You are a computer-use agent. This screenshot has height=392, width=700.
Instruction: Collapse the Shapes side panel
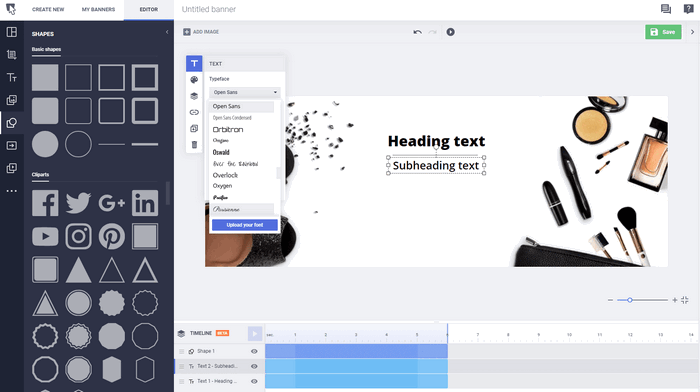pyautogui.click(x=167, y=32)
